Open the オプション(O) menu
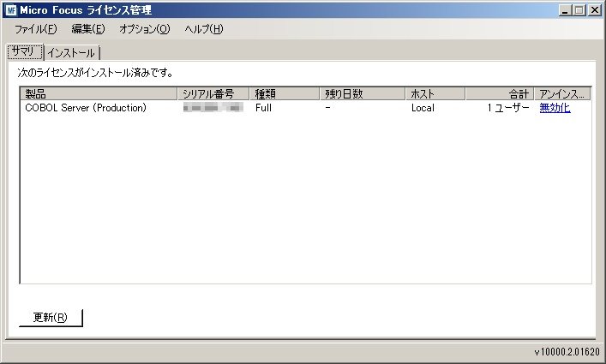Screen dimensions: 606x364 pyautogui.click(x=145, y=29)
